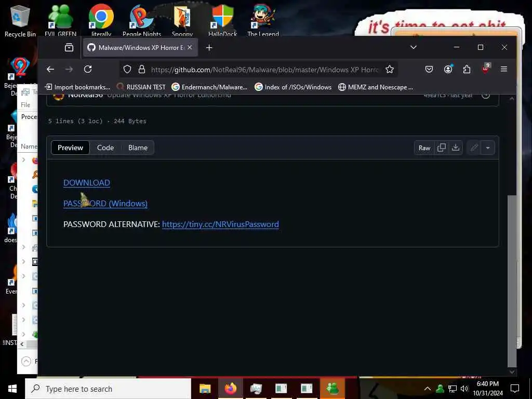Viewport: 532px width, 399px height.
Task: Open the RUSSIAN TEST bookmark
Action: (x=141, y=87)
